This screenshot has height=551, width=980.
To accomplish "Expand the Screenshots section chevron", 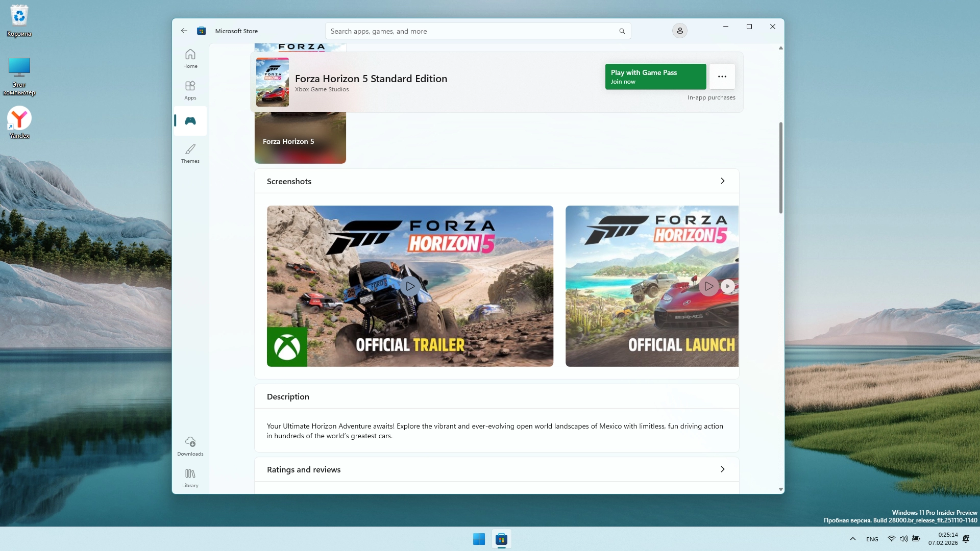I will (x=722, y=181).
